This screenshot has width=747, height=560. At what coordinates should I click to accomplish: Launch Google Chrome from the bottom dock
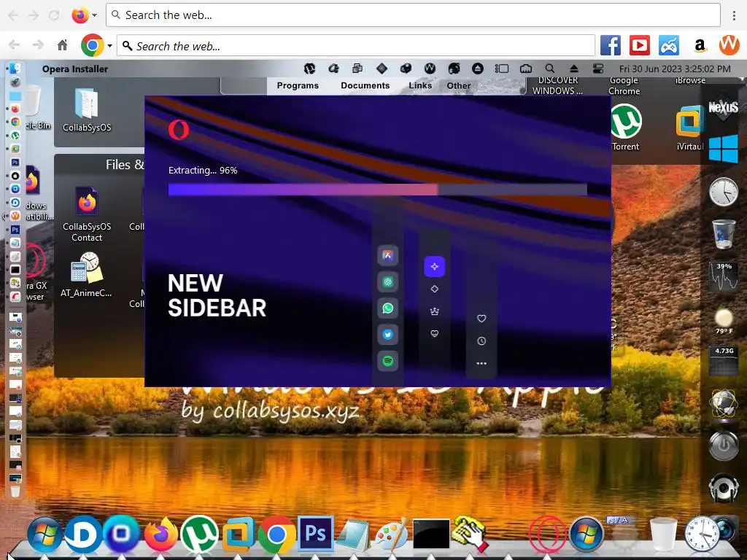pyautogui.click(x=276, y=534)
